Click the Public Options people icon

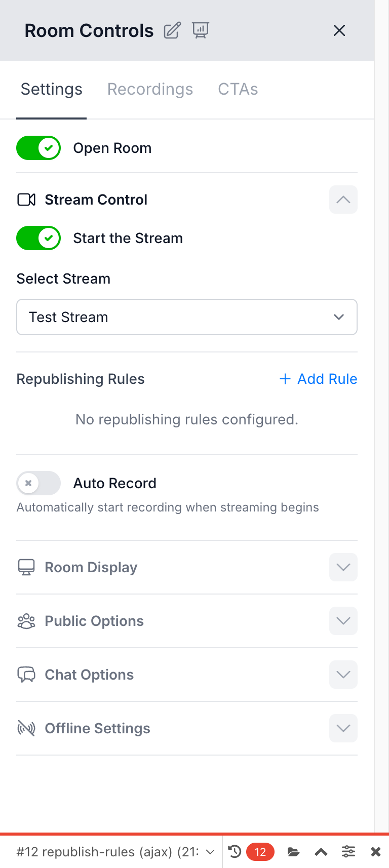pyautogui.click(x=26, y=621)
